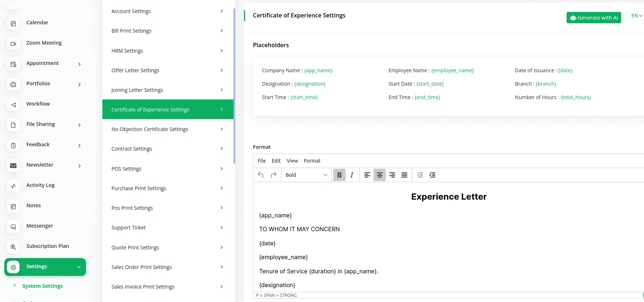The image size is (644, 302).
Task: Open System Settings link in sidebar
Action: pyautogui.click(x=42, y=286)
